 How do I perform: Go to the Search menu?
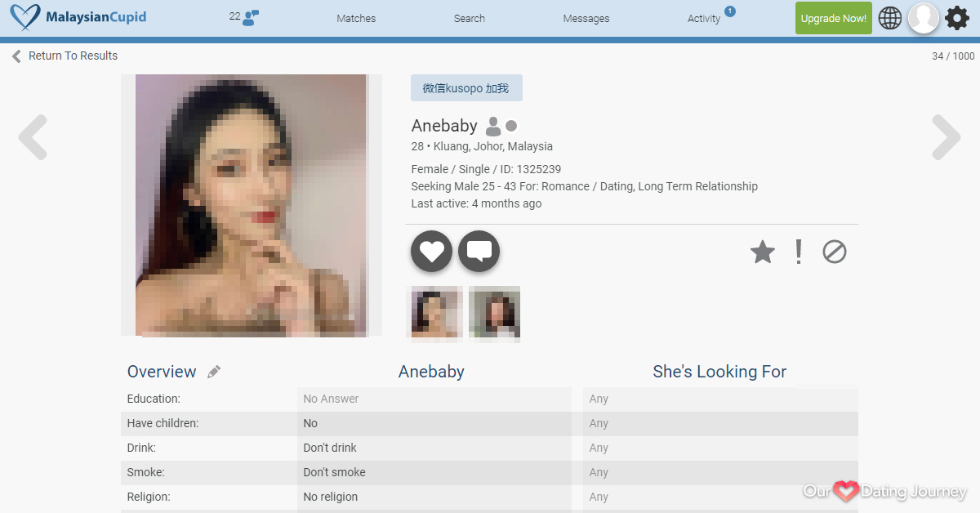coord(470,18)
